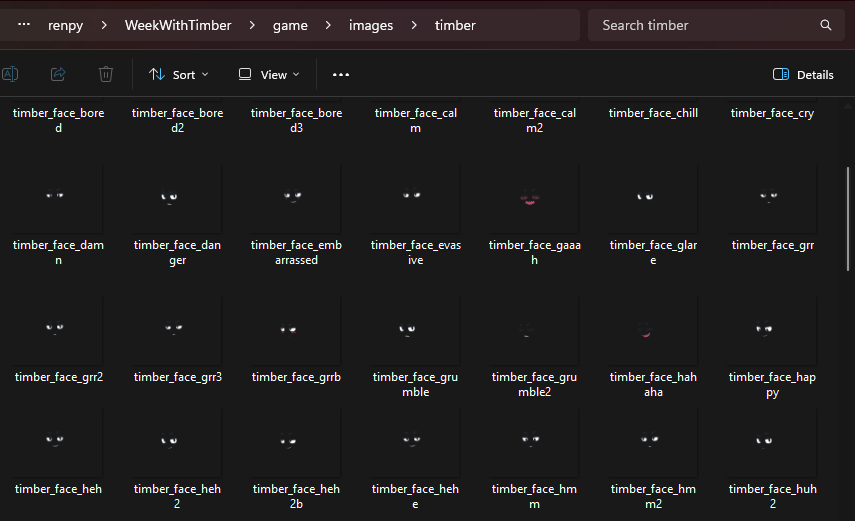Select the timber_face_grr3 thumbnail

coord(177,331)
